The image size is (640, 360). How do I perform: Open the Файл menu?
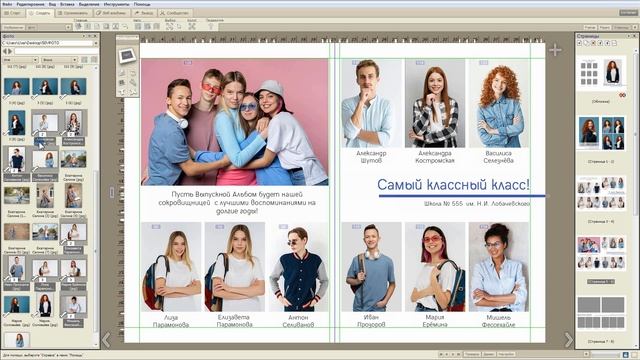7,4
